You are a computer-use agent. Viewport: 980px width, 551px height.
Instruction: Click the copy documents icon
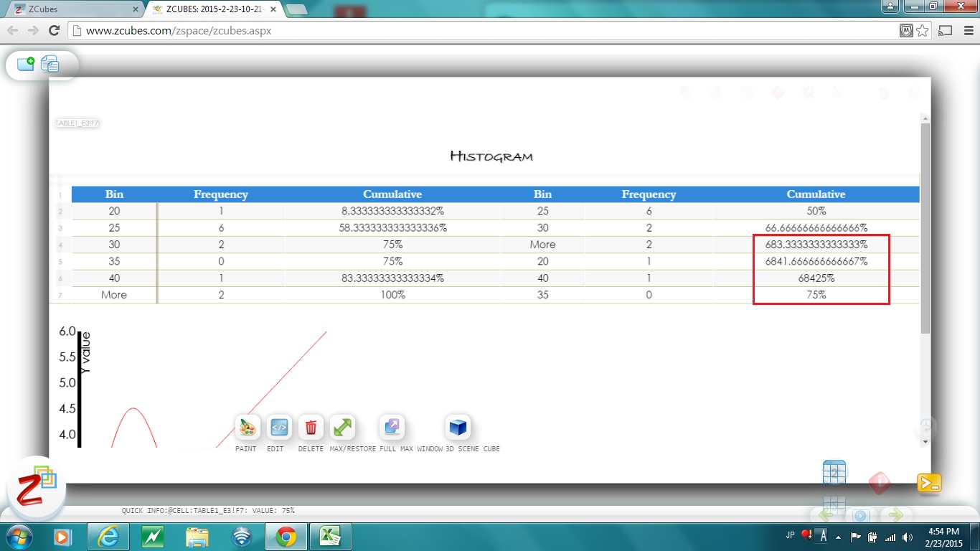pyautogui.click(x=50, y=64)
